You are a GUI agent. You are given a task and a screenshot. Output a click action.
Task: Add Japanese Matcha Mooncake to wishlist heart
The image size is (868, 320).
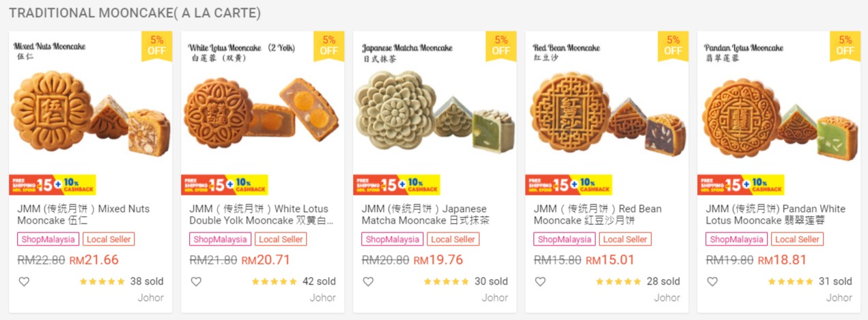[368, 282]
